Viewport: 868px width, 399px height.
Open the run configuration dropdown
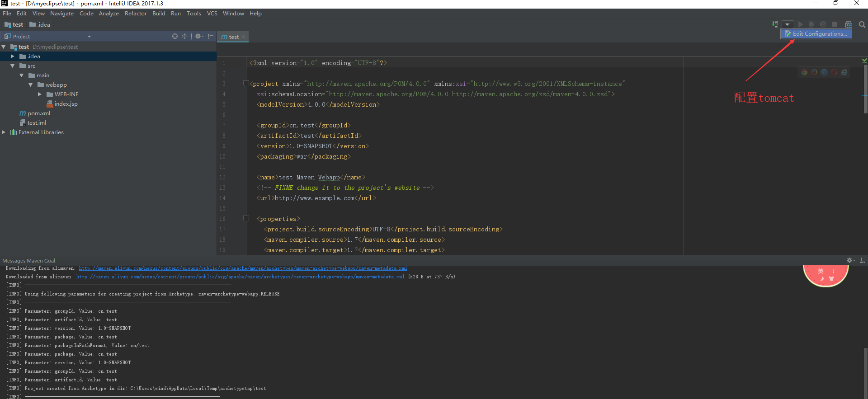point(788,24)
